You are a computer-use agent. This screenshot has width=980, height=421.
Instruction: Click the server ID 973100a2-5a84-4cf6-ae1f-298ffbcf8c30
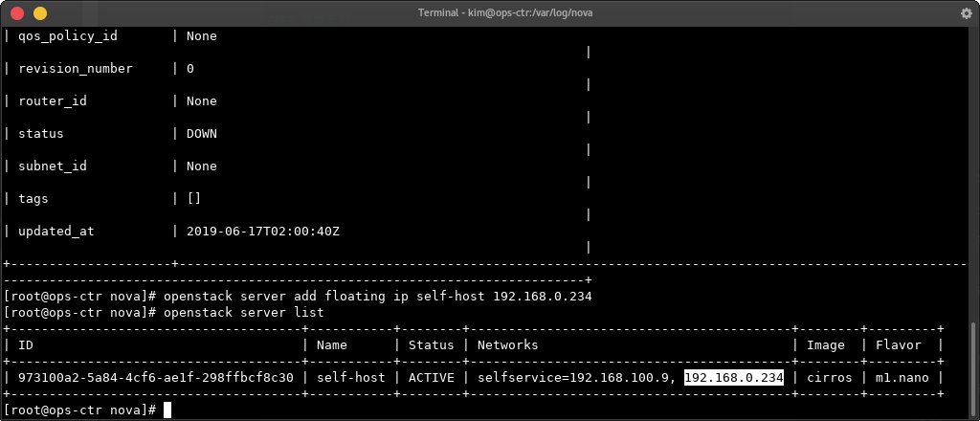pos(156,377)
